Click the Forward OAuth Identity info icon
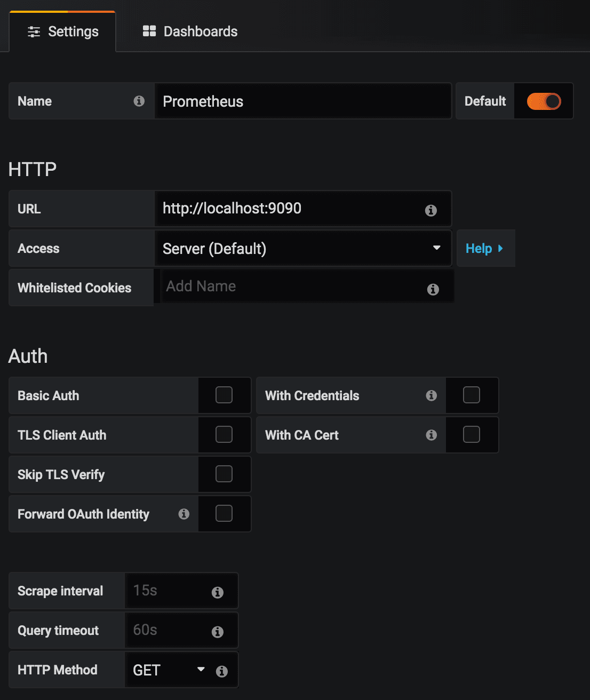Screen dimensions: 590x700 [x=184, y=514]
